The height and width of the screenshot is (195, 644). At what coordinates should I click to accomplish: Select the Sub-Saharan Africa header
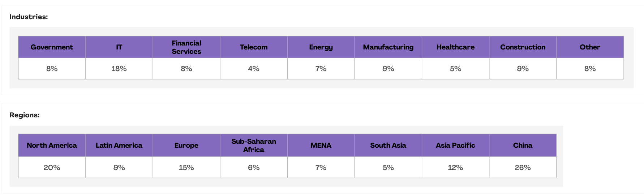[254, 146]
